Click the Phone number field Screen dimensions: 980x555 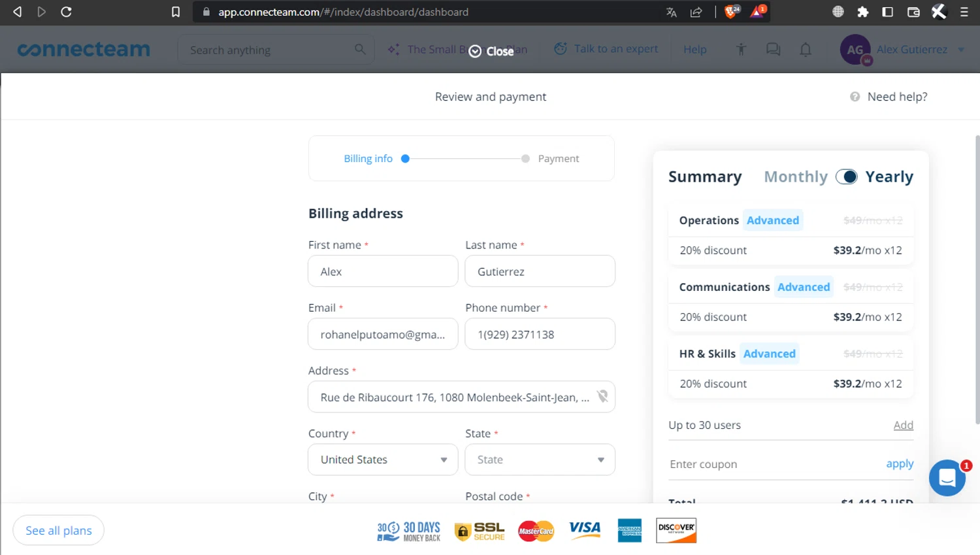pyautogui.click(x=540, y=334)
